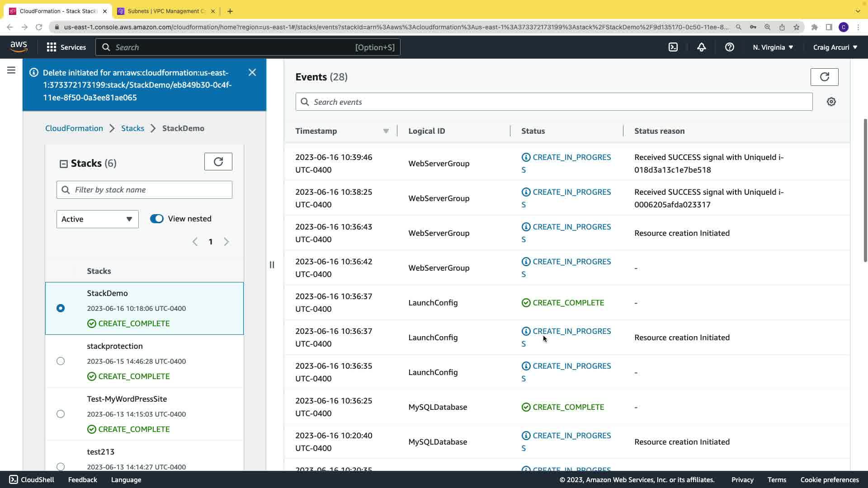The width and height of the screenshot is (868, 488).
Task: Open the N. Virginia region dropdown
Action: (x=773, y=47)
